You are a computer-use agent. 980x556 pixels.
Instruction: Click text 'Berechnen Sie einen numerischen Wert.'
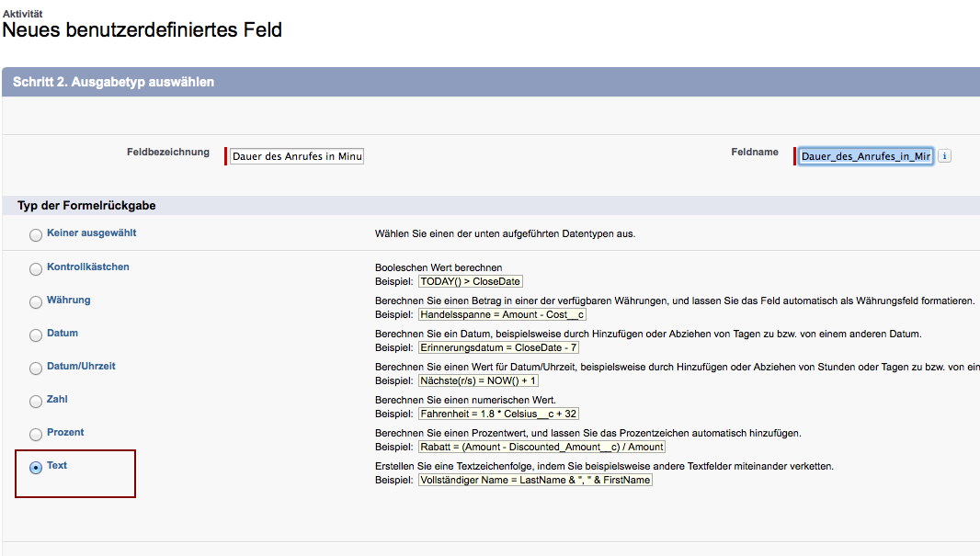point(465,400)
